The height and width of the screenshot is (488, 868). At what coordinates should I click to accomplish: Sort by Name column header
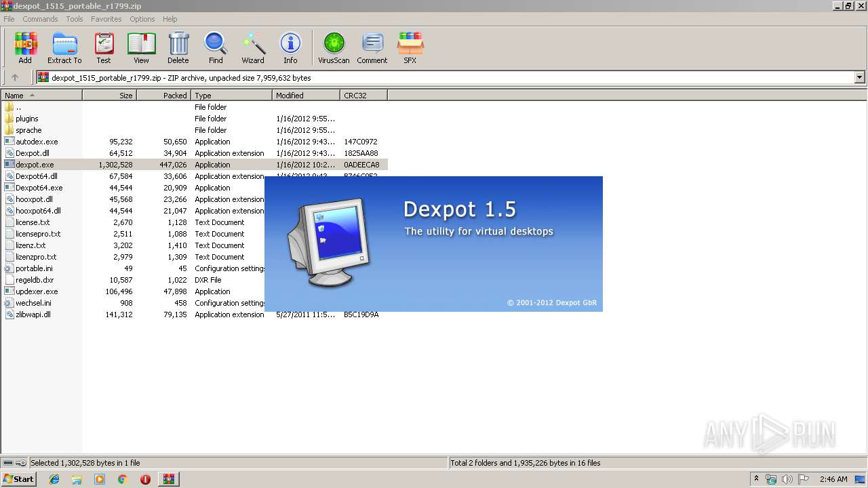[x=41, y=96]
